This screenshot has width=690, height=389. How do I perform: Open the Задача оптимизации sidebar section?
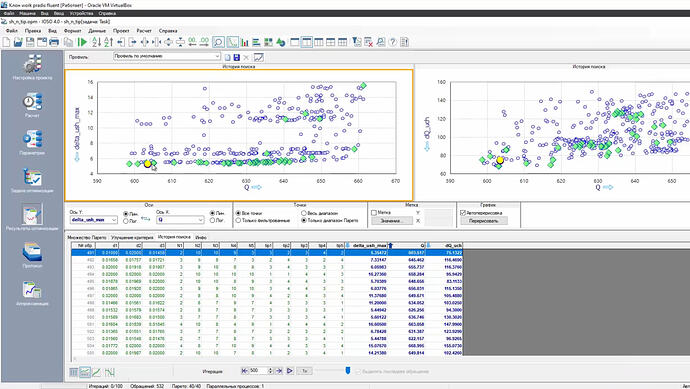pos(32,180)
